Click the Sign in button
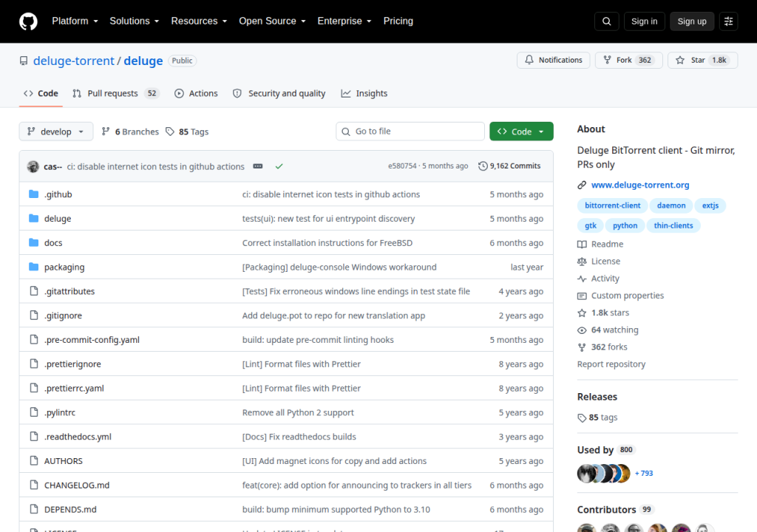Image resolution: width=757 pixels, height=532 pixels. click(644, 21)
